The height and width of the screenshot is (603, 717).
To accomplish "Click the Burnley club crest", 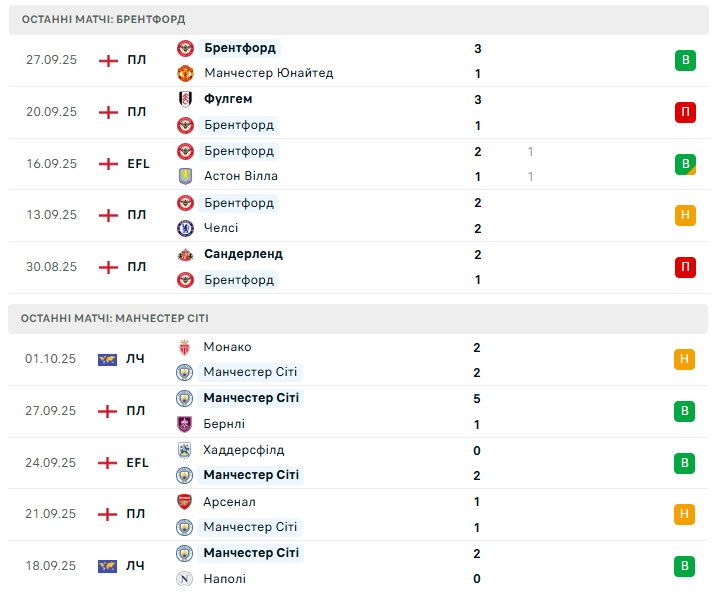I will pos(185,424).
